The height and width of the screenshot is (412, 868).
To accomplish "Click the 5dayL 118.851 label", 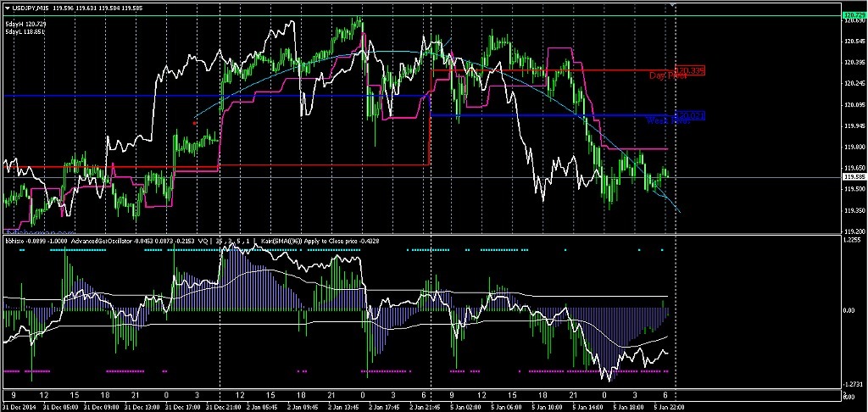I will [24, 32].
